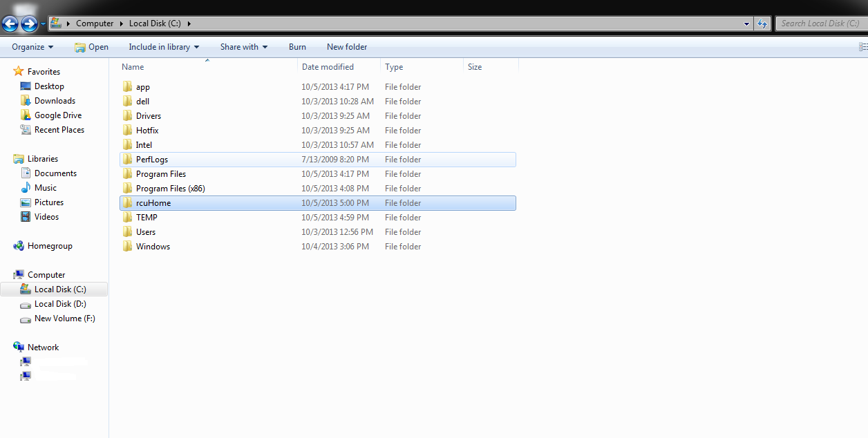Click the New folder button
Viewport: 868px width, 438px height.
tap(346, 46)
